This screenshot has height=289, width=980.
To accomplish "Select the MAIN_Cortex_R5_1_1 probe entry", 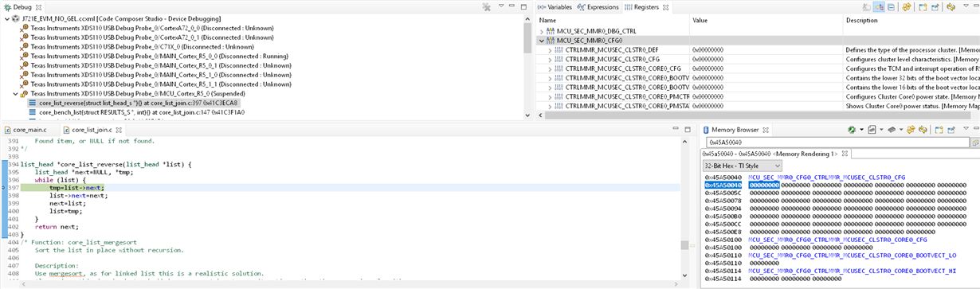I will pos(155,84).
